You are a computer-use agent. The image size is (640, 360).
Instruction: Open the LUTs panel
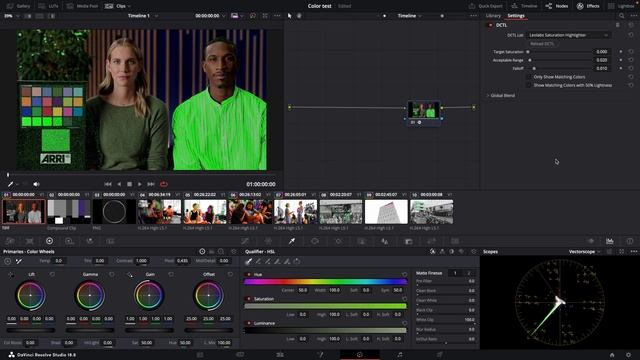click(x=49, y=6)
